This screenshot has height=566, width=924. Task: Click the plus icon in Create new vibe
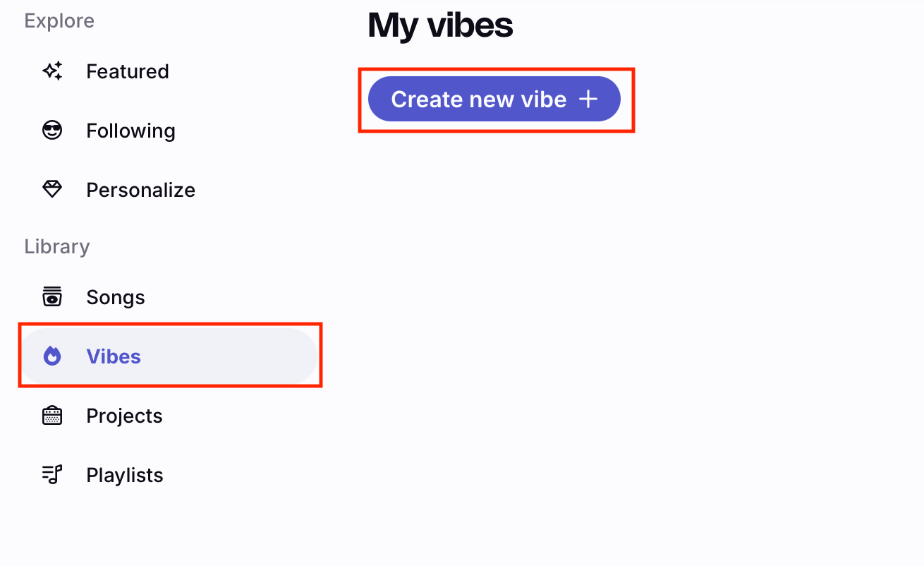[588, 100]
